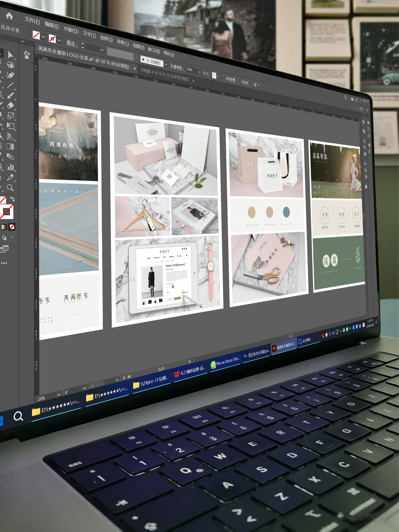Select the Eraser tool
Viewport: 399px width, 532px height.
[x=10, y=106]
